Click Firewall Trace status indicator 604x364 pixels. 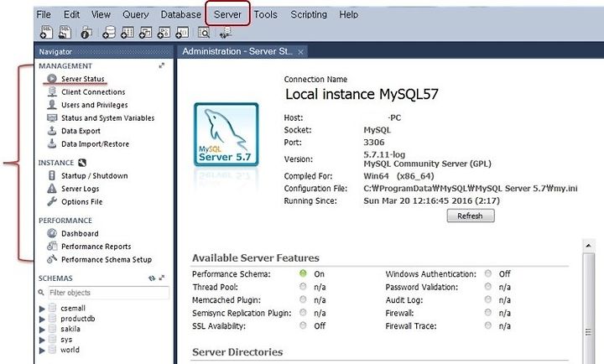[488, 325]
